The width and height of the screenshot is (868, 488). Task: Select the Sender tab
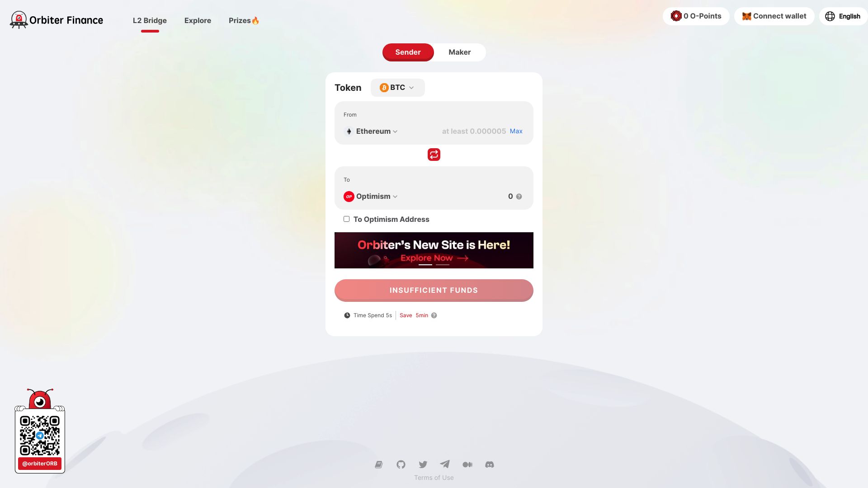pos(408,52)
